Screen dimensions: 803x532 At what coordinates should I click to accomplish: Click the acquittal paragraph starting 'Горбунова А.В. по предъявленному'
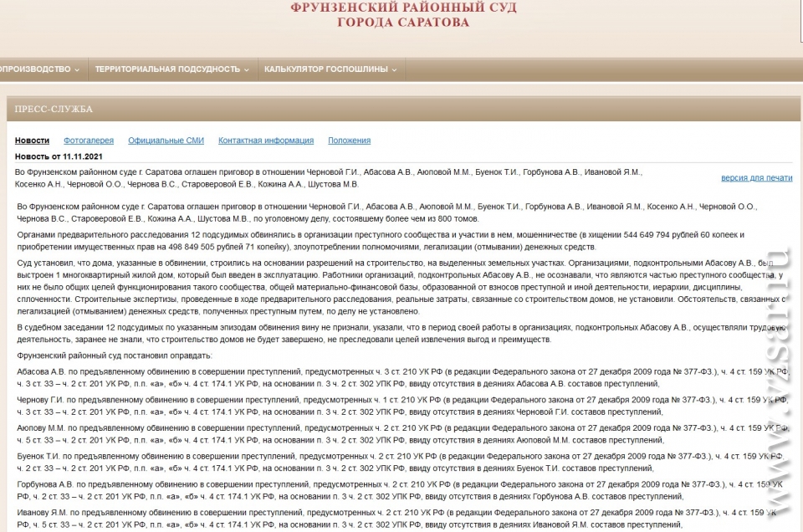(x=400, y=490)
